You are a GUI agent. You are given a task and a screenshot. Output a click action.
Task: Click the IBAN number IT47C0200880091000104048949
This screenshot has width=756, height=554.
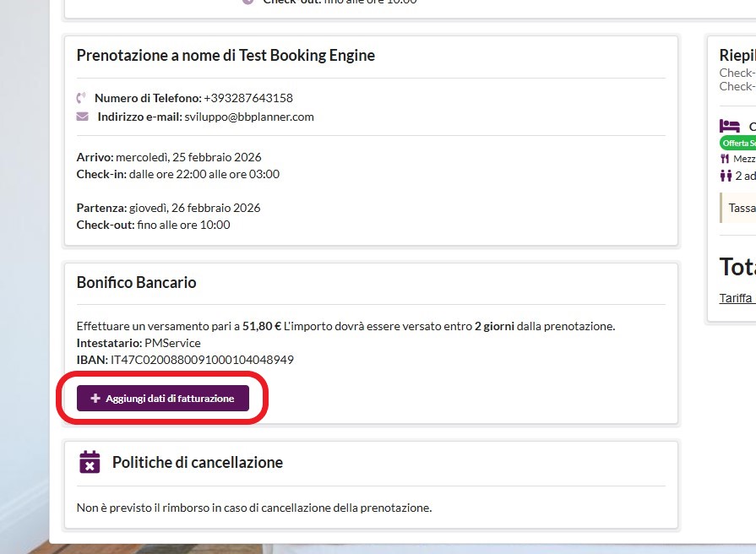pyautogui.click(x=202, y=360)
